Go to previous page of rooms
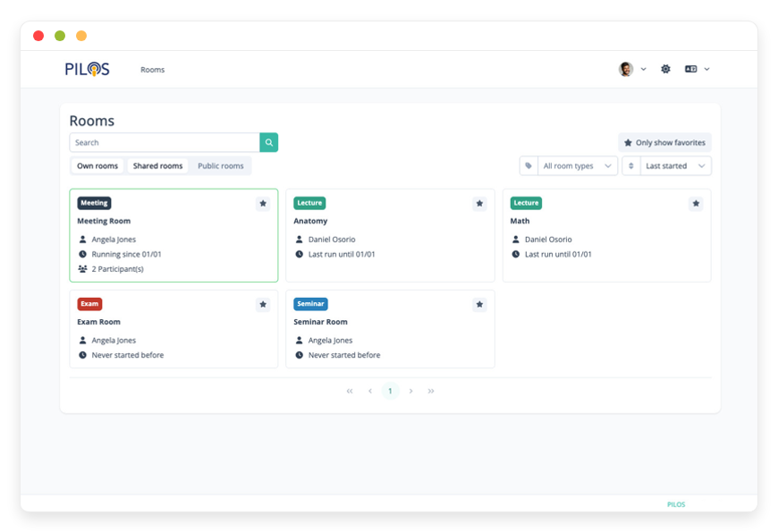The width and height of the screenshot is (778, 532). [370, 391]
